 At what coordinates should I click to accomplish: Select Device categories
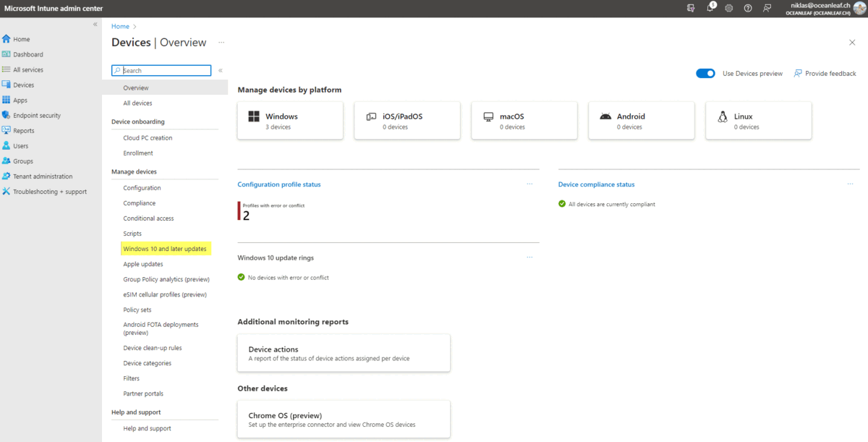148,363
